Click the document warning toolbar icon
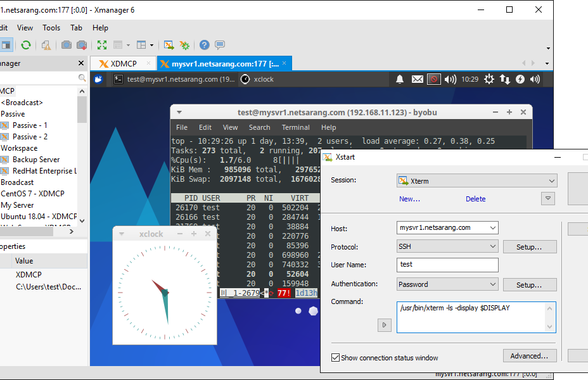The height and width of the screenshot is (380, 588). tap(46, 45)
